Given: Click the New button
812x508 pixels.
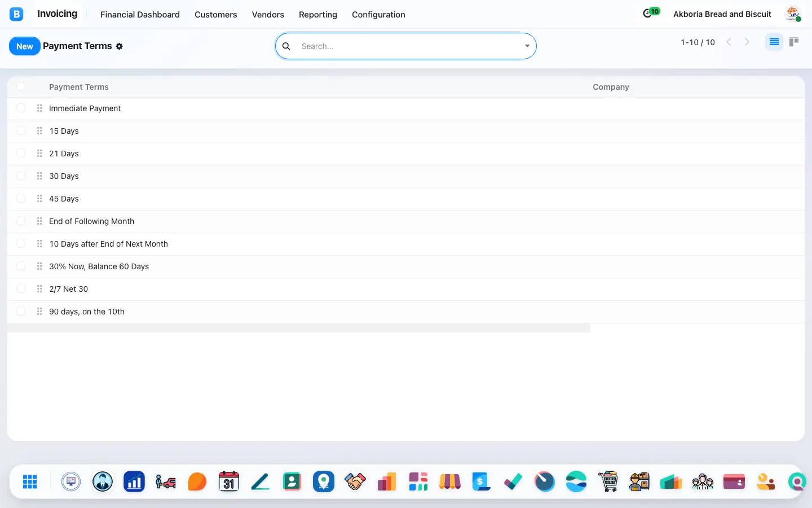Looking at the screenshot, I should [25, 46].
